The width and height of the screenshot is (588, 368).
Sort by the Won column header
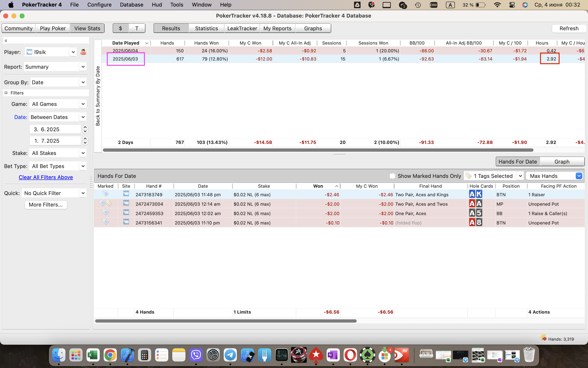318,186
